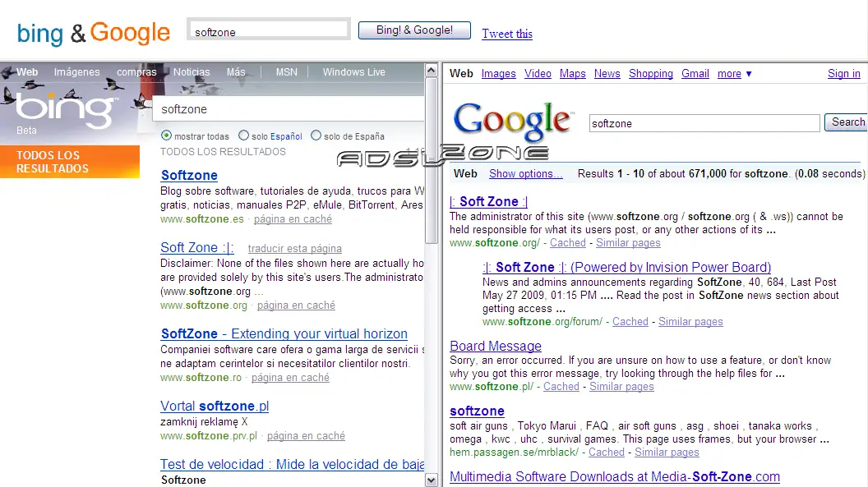Open 'SoftZone - Extending your virtual horizon' result
The height and width of the screenshot is (487, 868).
coord(284,334)
